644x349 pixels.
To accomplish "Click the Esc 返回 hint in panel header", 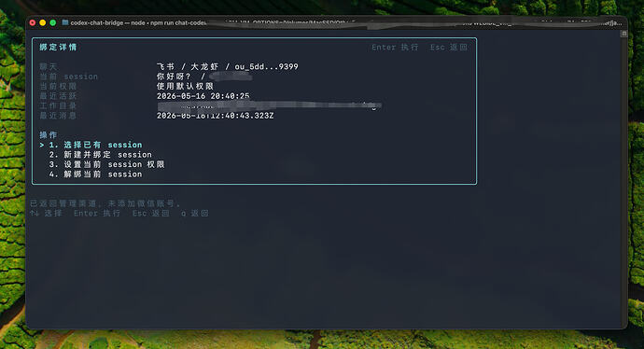I will tap(449, 48).
